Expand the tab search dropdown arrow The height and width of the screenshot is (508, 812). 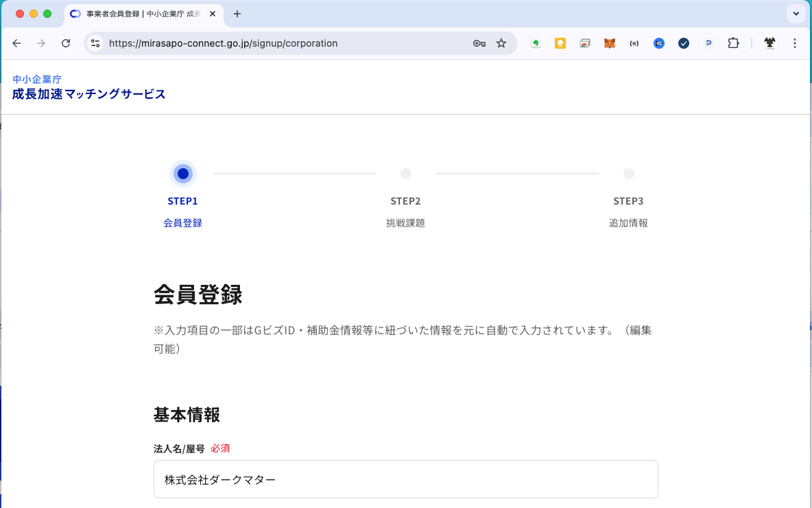point(796,14)
